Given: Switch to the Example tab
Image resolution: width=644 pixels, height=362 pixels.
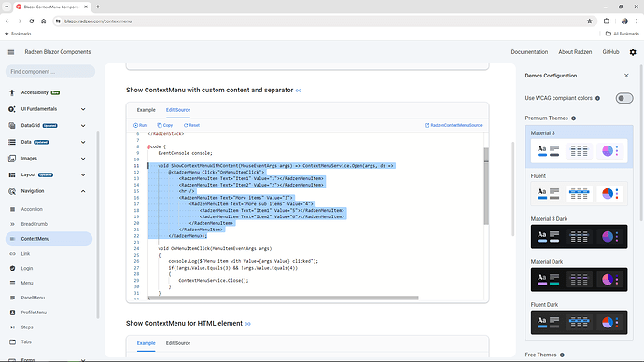Looking at the screenshot, I should pyautogui.click(x=147, y=110).
